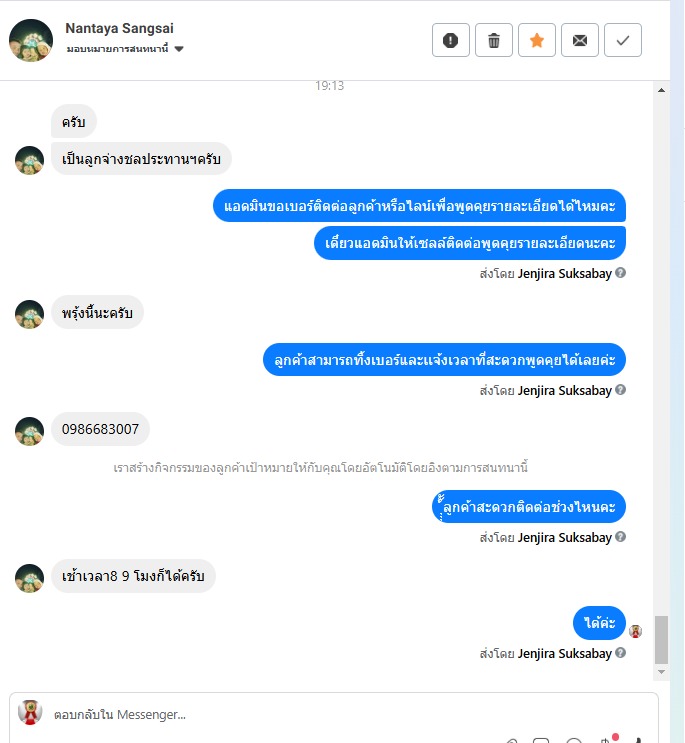Mark conversation unread with envelope icon
The image size is (685, 743).
pos(580,40)
